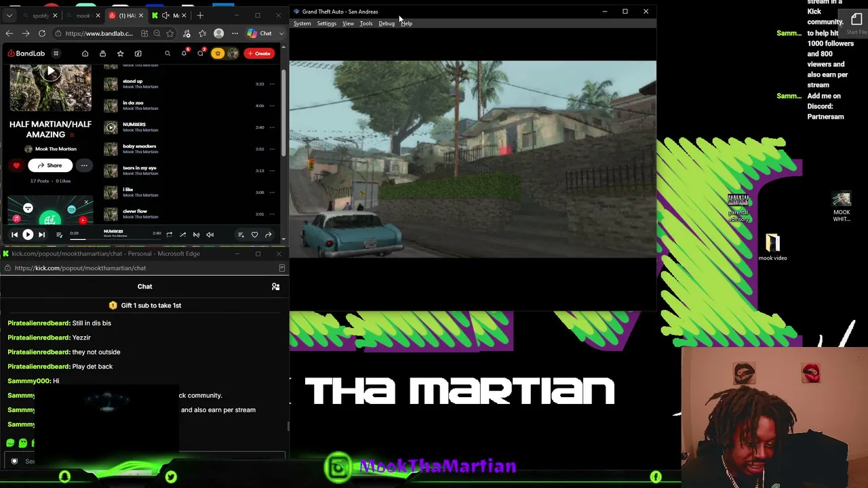Like the album with the heart button
Image resolution: width=868 pixels, height=488 pixels.
16,165
